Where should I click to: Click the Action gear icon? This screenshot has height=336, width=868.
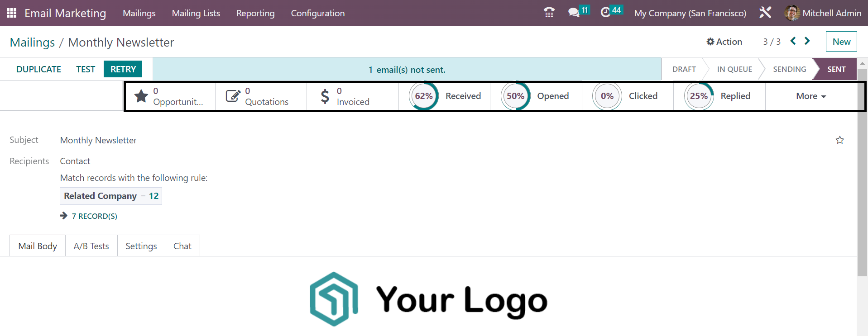click(x=710, y=42)
